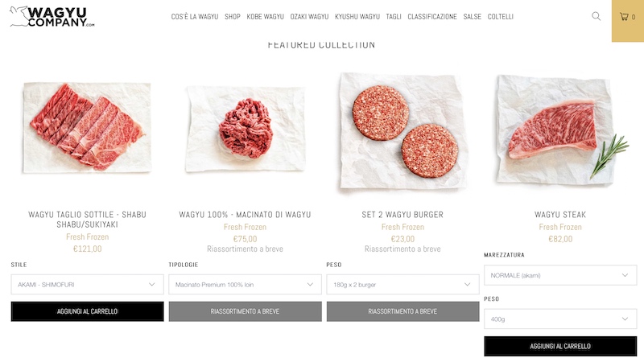This screenshot has height=358, width=644.
Task: Open the PESO 180g x 2 burger dropdown
Action: pyautogui.click(x=403, y=285)
